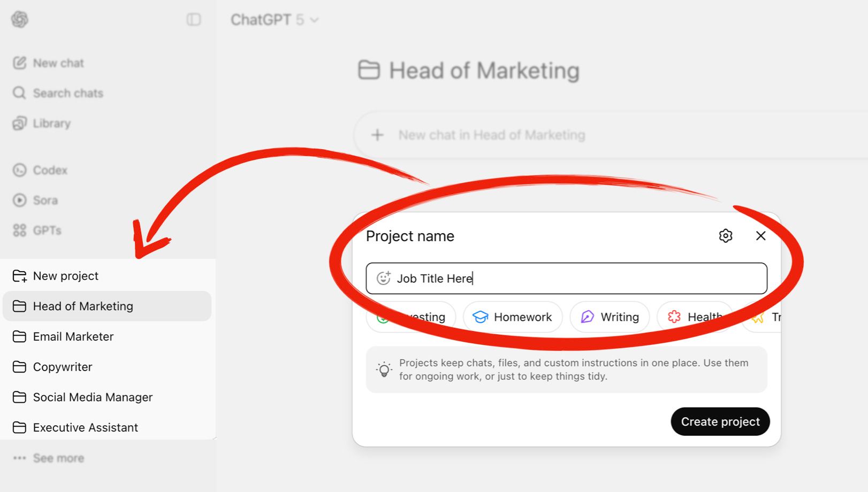Screen dimensions: 868x492
Task: Open the Email Marketer project
Action: [107, 336]
